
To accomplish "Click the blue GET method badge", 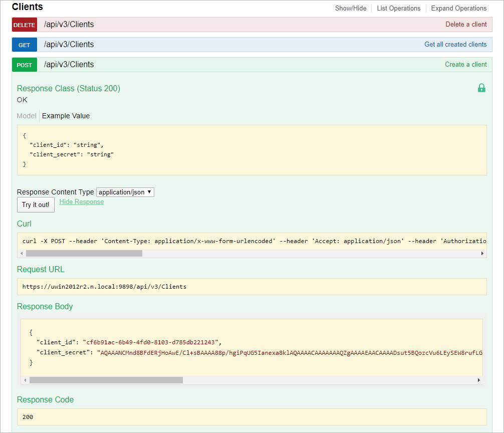I will pyautogui.click(x=25, y=45).
